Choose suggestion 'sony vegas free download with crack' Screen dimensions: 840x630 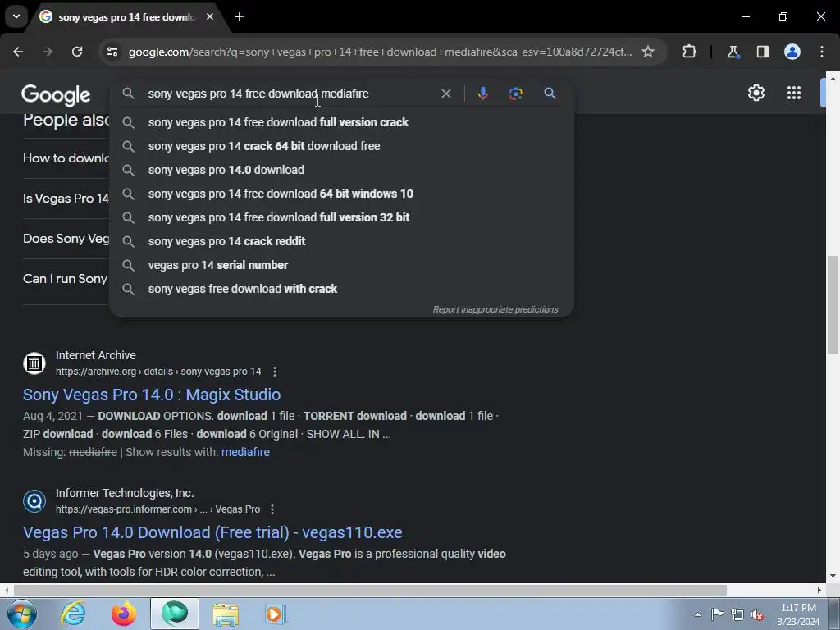341,289
